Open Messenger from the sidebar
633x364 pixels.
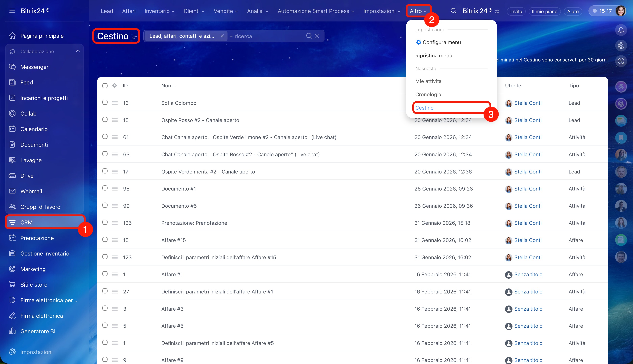pos(34,67)
